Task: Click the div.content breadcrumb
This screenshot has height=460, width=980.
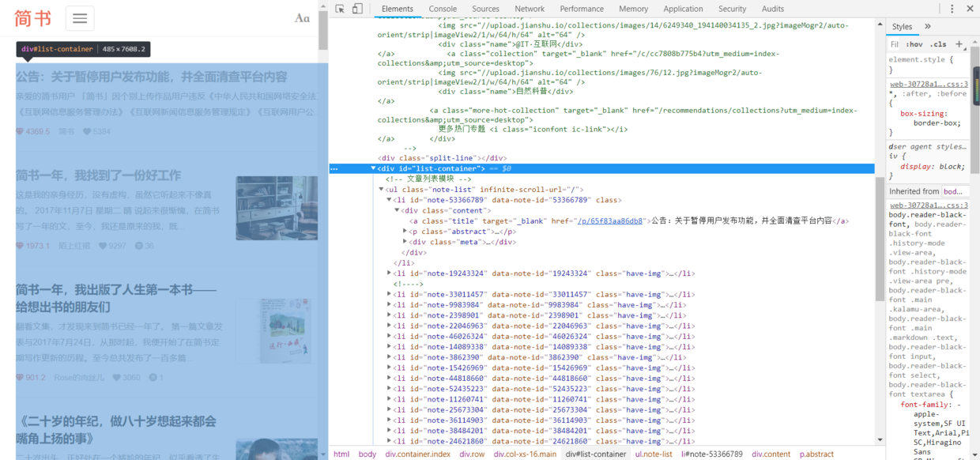Action: (771, 454)
